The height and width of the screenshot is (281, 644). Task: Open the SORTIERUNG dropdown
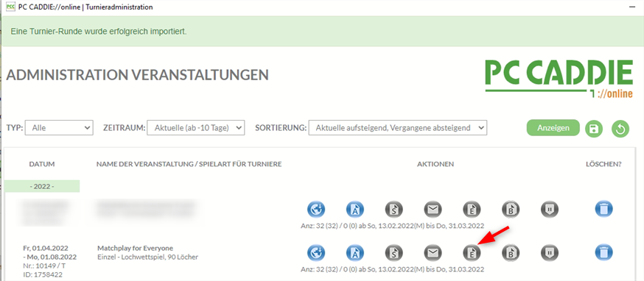tap(398, 127)
